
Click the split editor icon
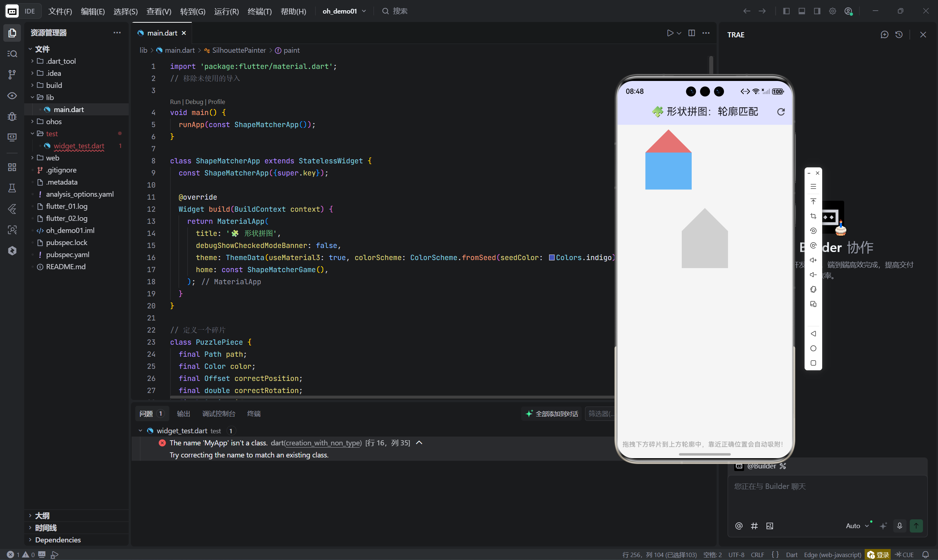691,33
